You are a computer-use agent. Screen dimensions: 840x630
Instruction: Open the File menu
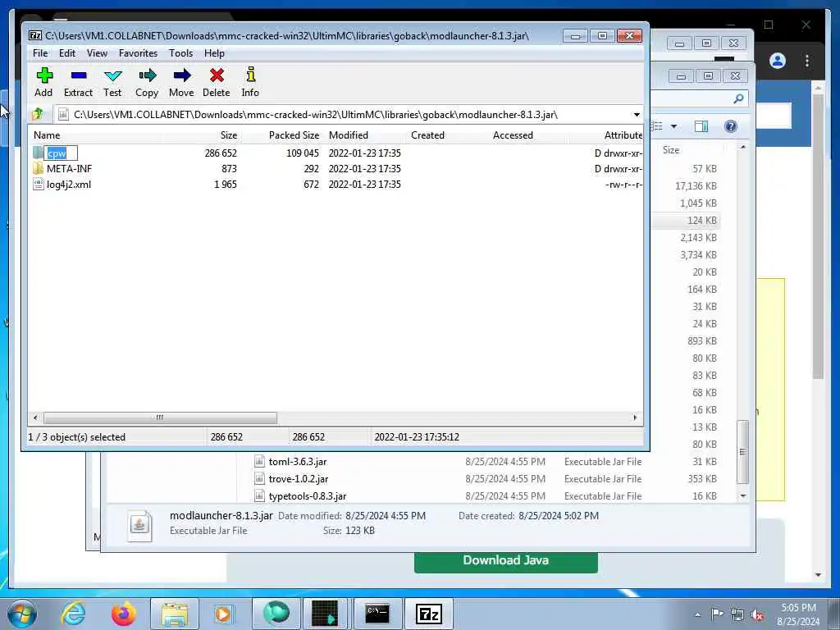(40, 53)
